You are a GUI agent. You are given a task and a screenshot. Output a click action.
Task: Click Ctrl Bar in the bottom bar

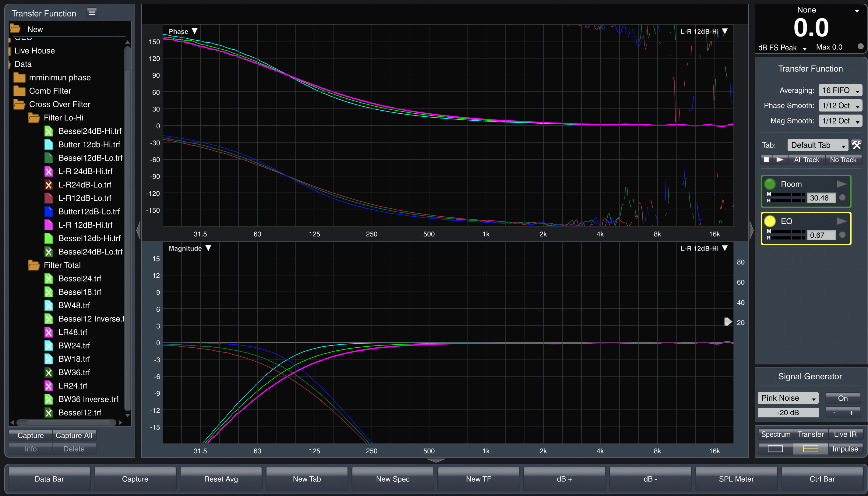pyautogui.click(x=822, y=479)
